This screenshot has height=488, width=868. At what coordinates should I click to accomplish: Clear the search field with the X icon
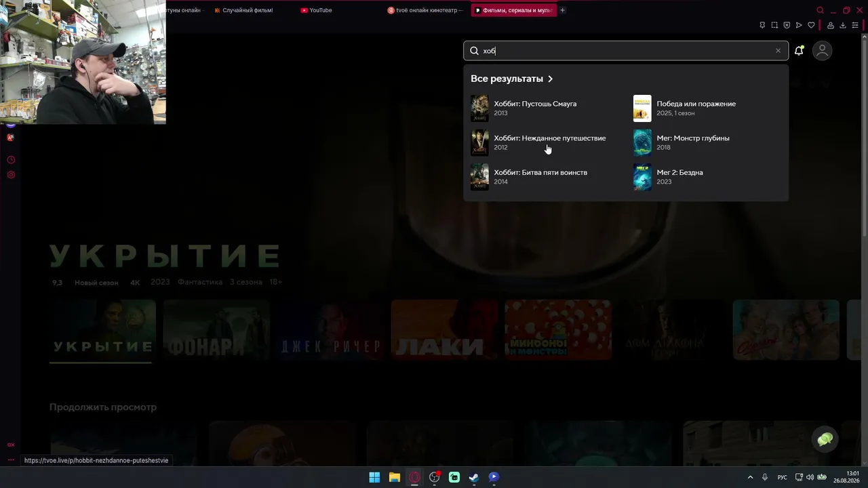click(778, 51)
